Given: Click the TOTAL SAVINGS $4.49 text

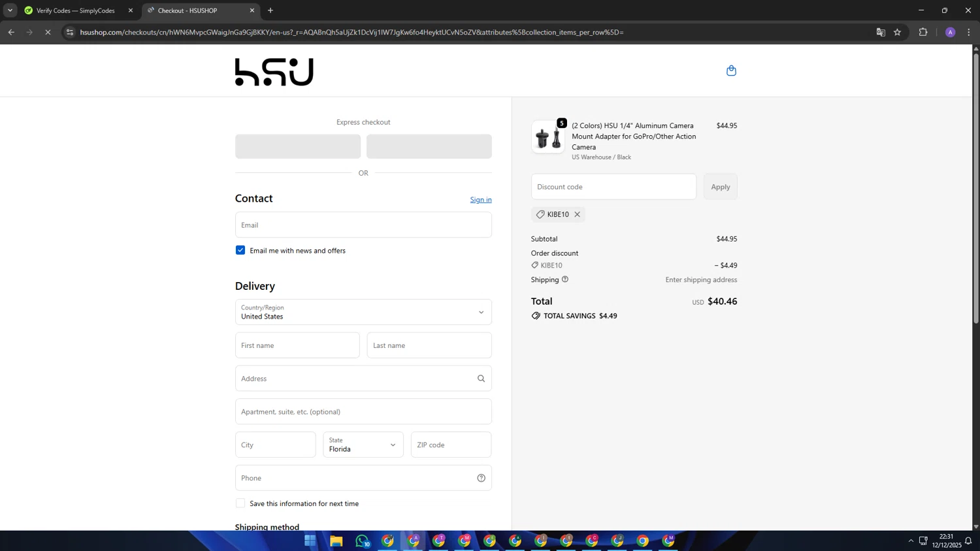Looking at the screenshot, I should [580, 316].
